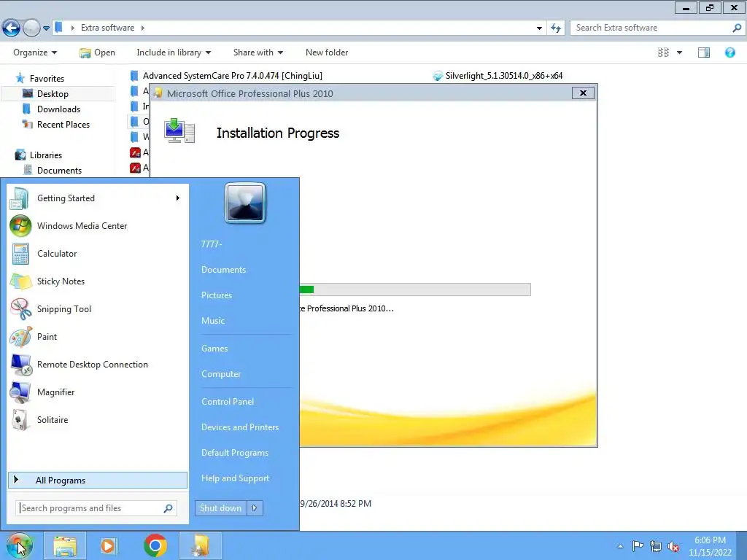
Task: Open Devices and Printers
Action: (240, 427)
